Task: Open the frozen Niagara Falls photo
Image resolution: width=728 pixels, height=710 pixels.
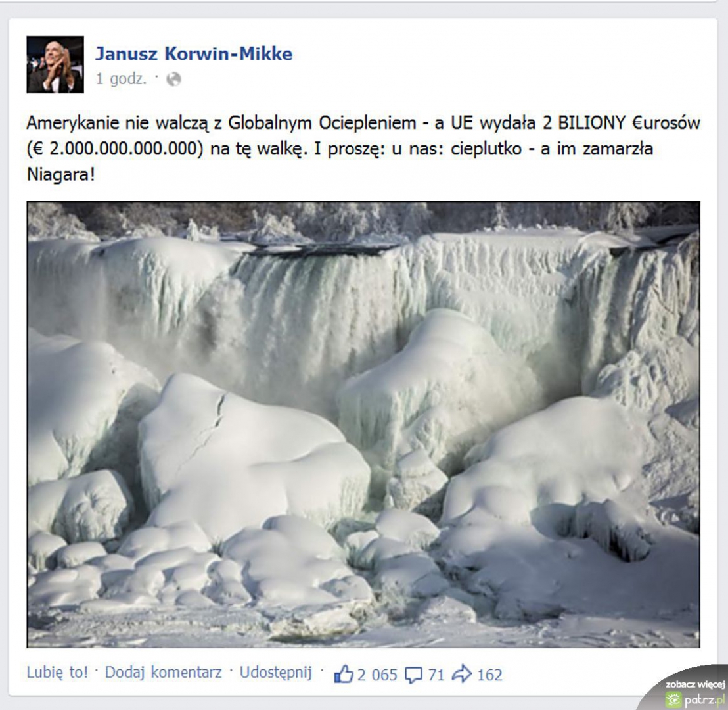Action: (363, 424)
